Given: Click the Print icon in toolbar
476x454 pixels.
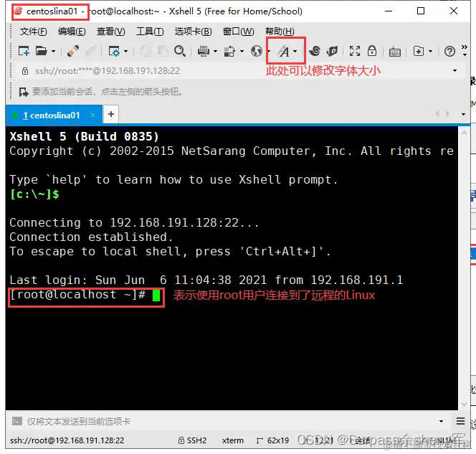Looking at the screenshot, I should click(x=204, y=51).
